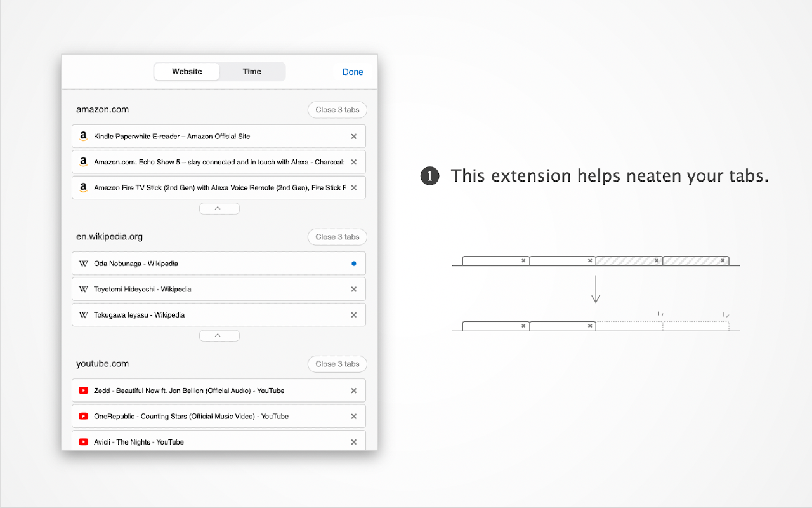Open 'Amazon.com: Echo Show 5' tab entry
This screenshot has width=812, height=508.
click(x=219, y=162)
